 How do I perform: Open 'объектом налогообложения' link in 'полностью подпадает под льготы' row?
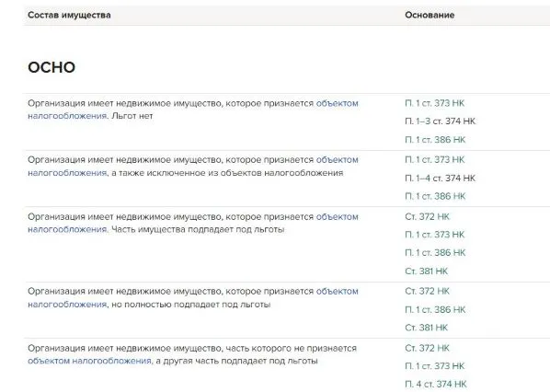(338, 292)
